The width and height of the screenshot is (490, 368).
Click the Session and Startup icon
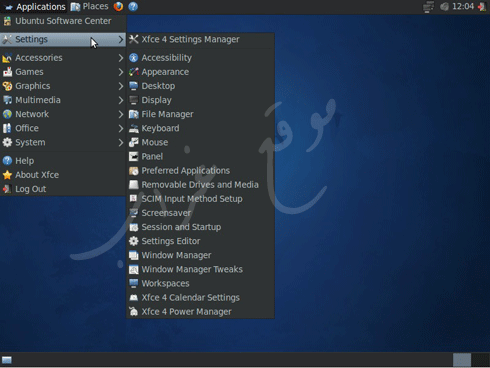coord(134,227)
